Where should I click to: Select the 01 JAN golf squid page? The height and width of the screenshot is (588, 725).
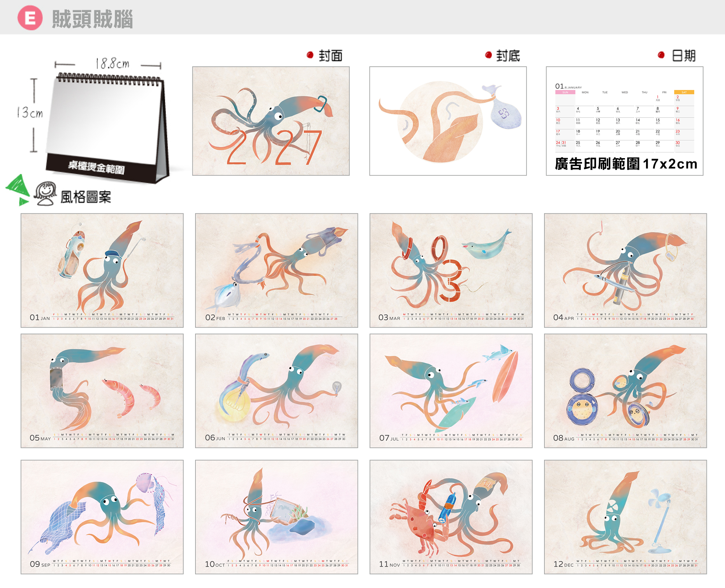coord(102,270)
